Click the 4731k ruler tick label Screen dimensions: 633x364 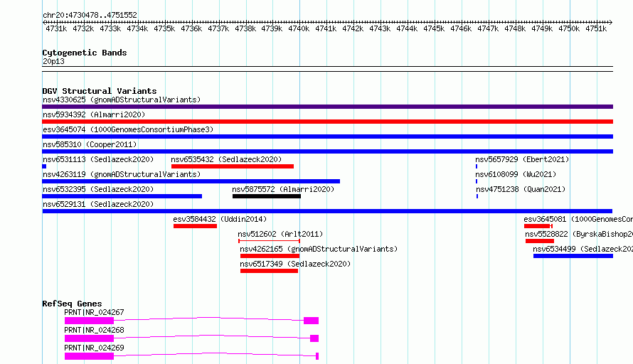[x=56, y=28]
